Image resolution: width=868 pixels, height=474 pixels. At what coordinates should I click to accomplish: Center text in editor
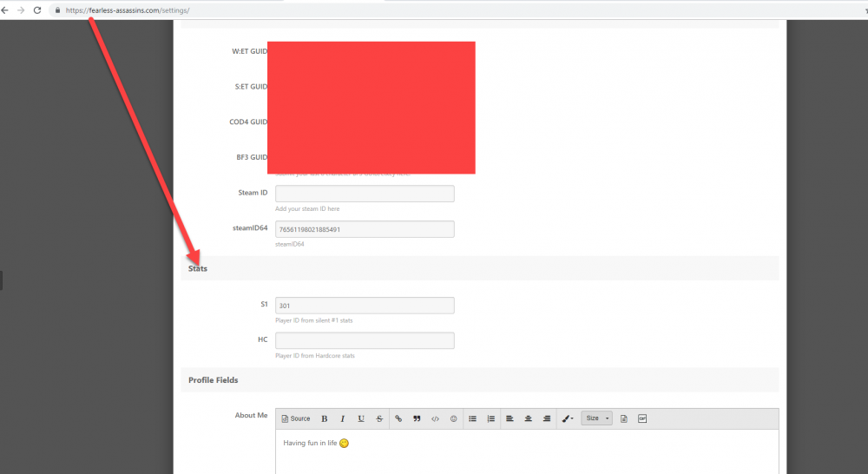tap(528, 418)
